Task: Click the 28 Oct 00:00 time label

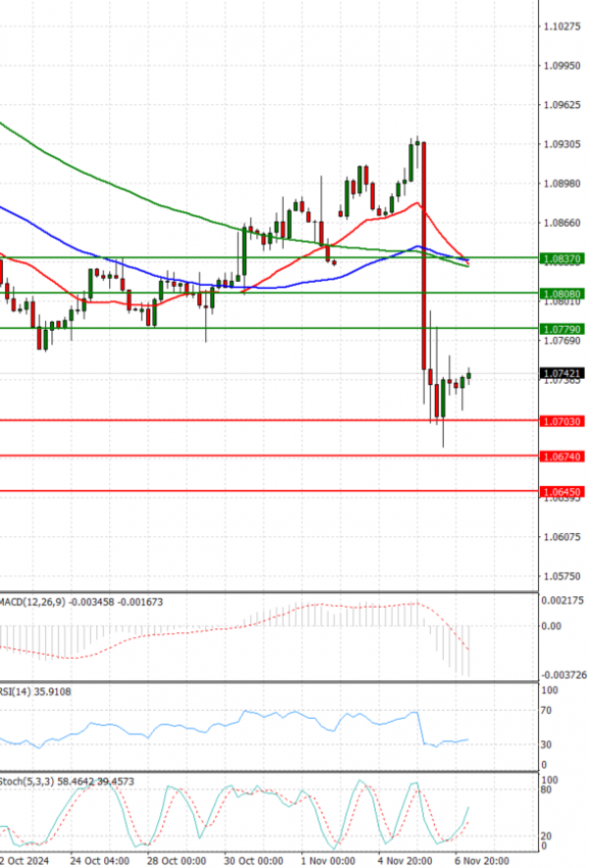Action: 177,861
